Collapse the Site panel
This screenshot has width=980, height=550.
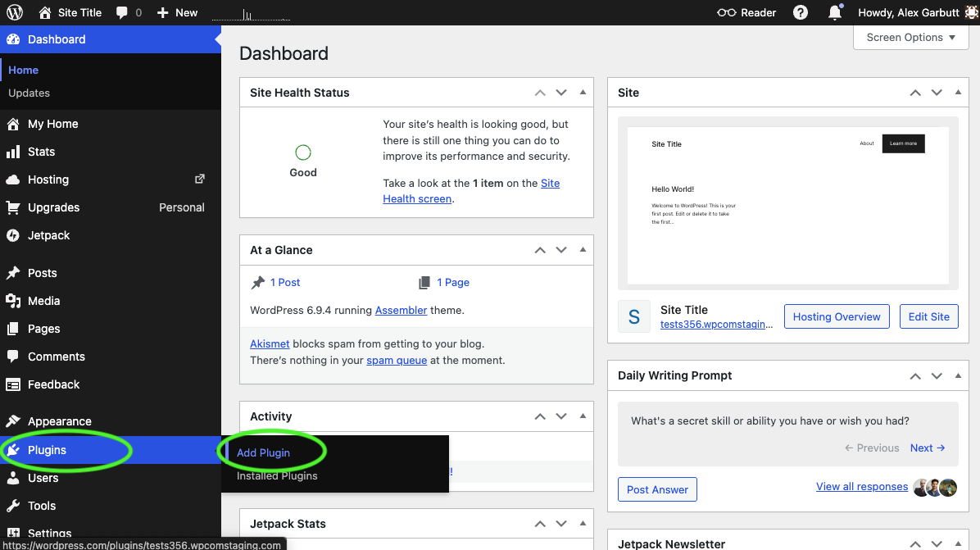958,93
